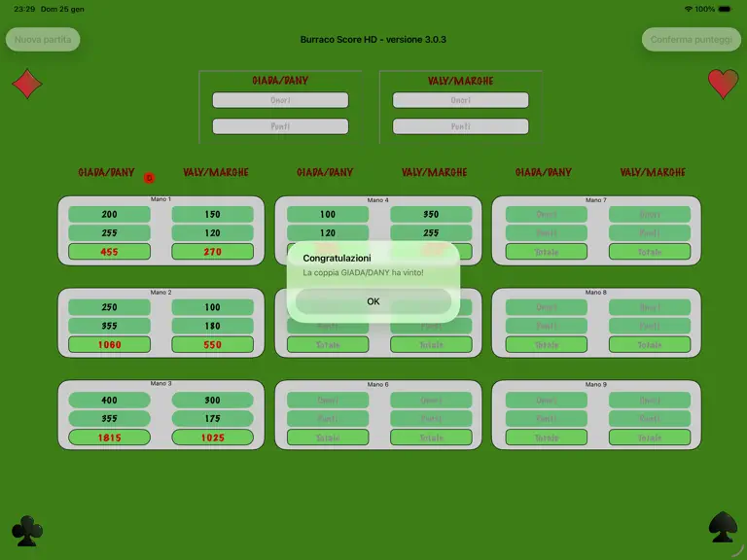Click Mano 3 total 1025
The height and width of the screenshot is (560, 747).
pos(212,437)
